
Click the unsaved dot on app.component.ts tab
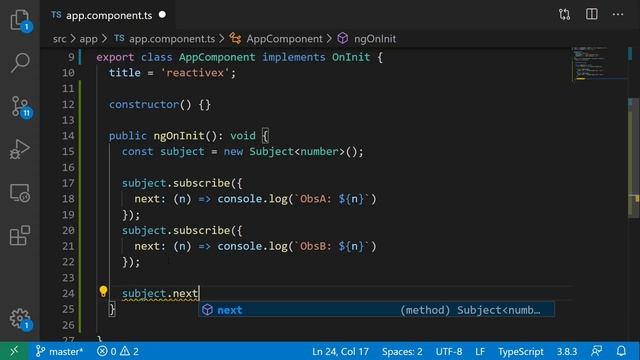[162, 15]
